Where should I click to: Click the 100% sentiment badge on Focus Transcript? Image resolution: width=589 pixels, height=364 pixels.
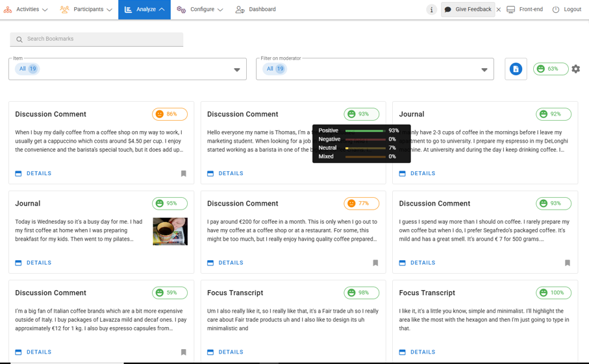click(553, 293)
